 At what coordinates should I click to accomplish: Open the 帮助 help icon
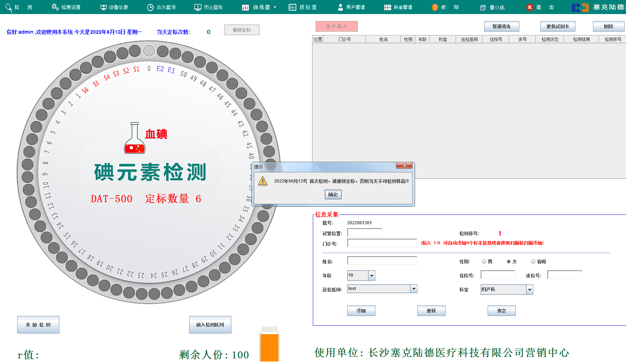(x=435, y=7)
